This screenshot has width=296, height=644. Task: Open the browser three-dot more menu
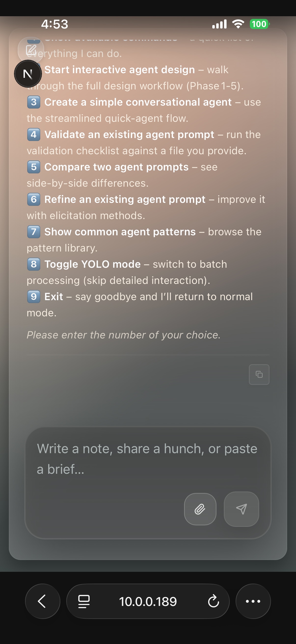tap(253, 601)
